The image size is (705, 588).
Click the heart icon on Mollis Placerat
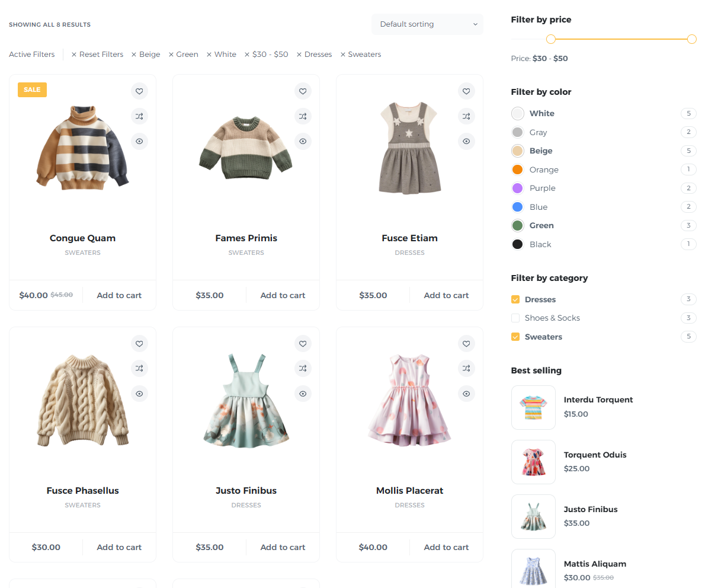coord(466,343)
